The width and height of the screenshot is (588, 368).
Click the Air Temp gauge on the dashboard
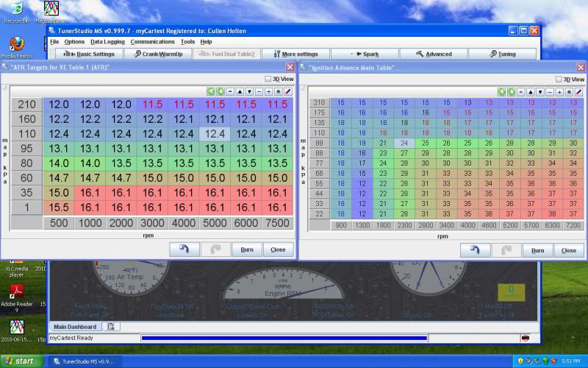click(131, 278)
